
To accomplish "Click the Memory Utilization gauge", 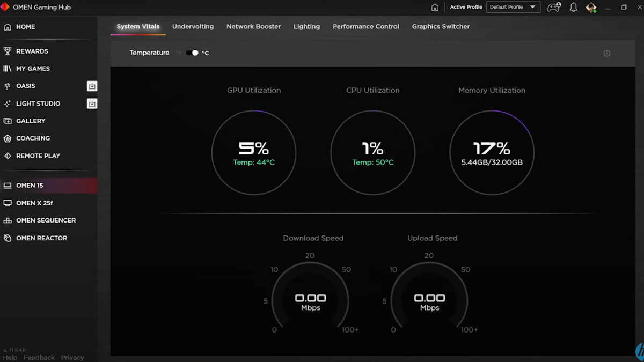I will coord(492,152).
